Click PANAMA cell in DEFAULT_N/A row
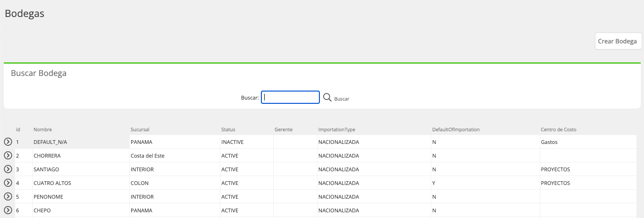 174,142
